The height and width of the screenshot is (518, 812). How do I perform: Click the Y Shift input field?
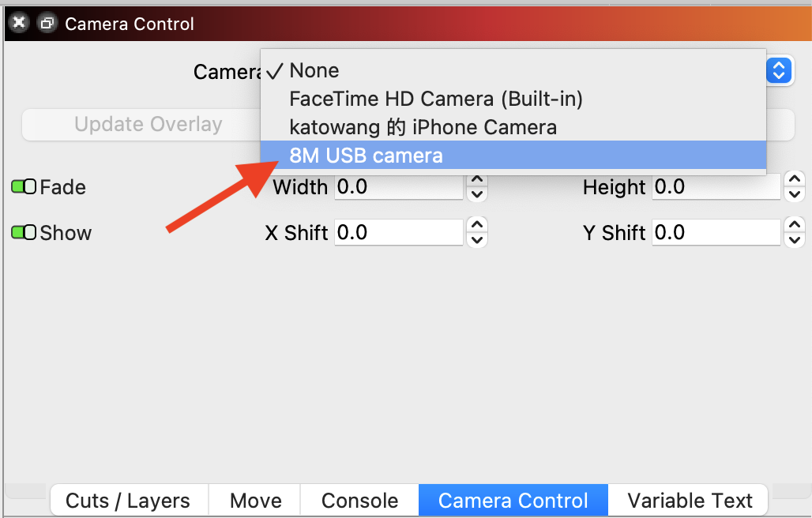tap(716, 232)
